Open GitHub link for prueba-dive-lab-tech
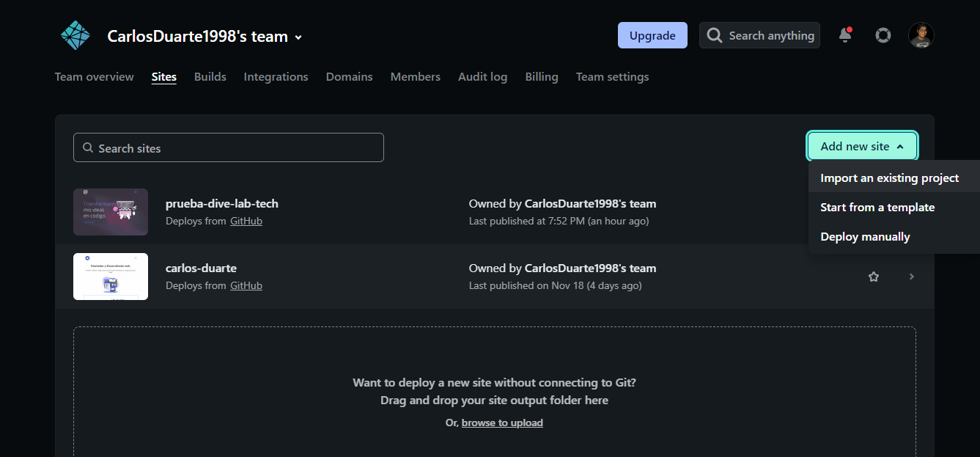The image size is (980, 457). pos(246,221)
